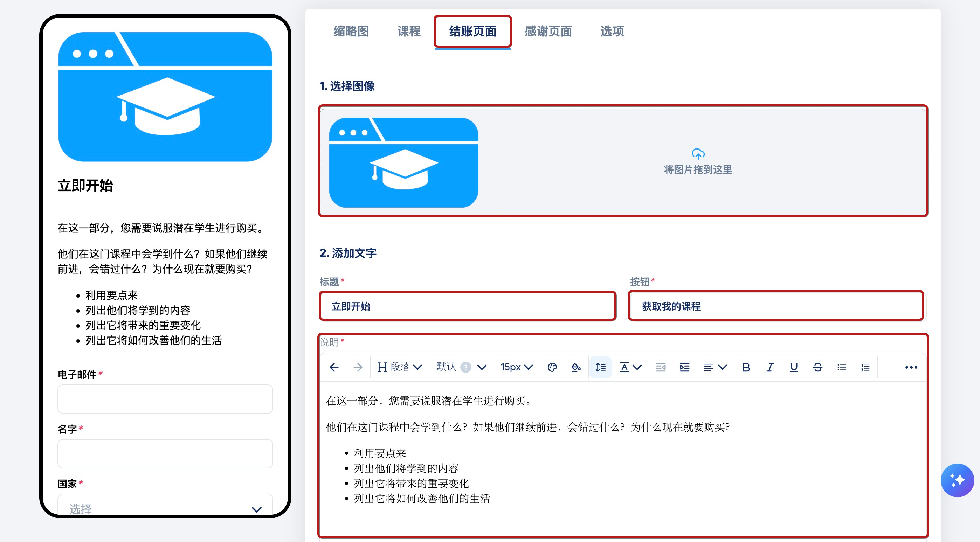Open the 段落 heading style dropdown
The width and height of the screenshot is (980, 542).
tap(399, 367)
